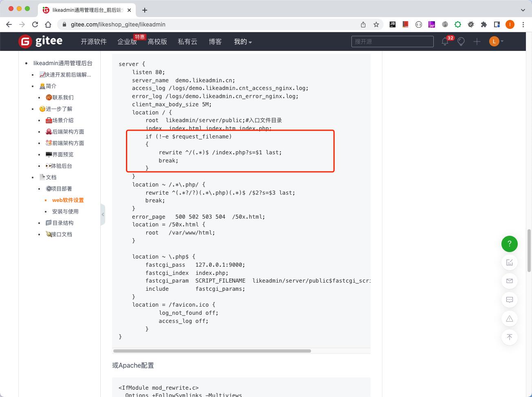The width and height of the screenshot is (532, 397).
Task: Click the warning triangle report icon
Action: 509,318
